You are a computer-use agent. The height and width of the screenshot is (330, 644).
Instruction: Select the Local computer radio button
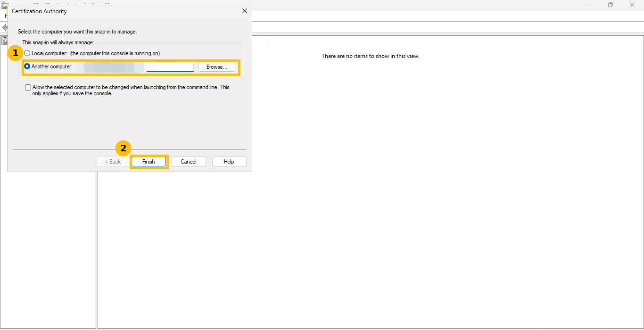coord(27,53)
